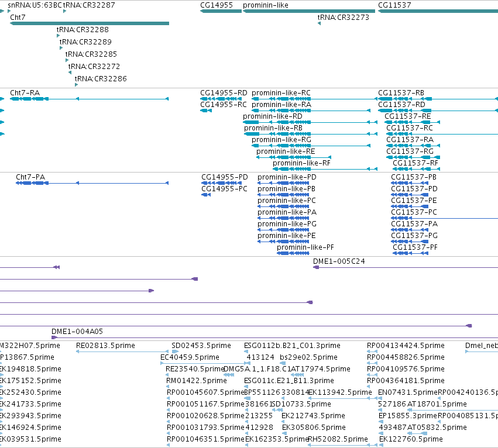Click the prominin-like-RB transcript label
This screenshot has height=448, width=498.
(x=273, y=128)
